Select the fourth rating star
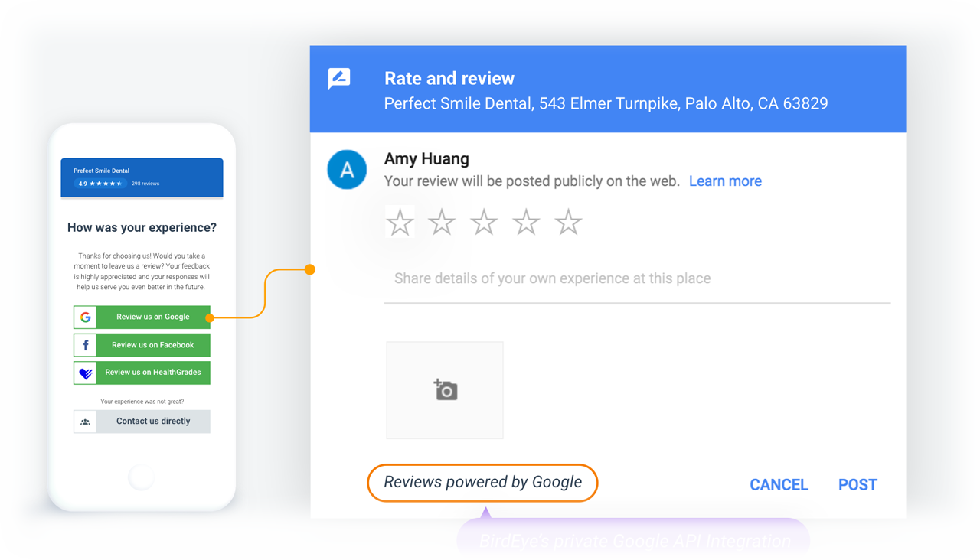 point(526,223)
